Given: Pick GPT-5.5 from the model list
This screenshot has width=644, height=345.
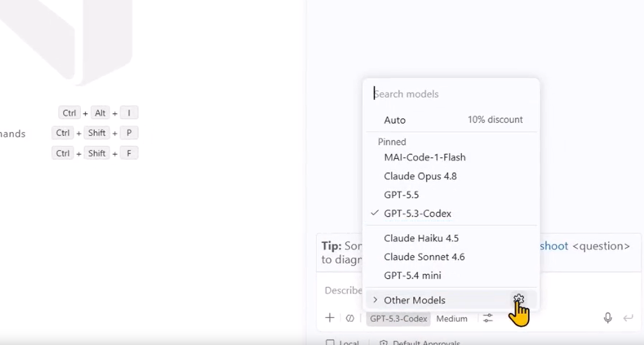Looking at the screenshot, I should tap(451, 195).
